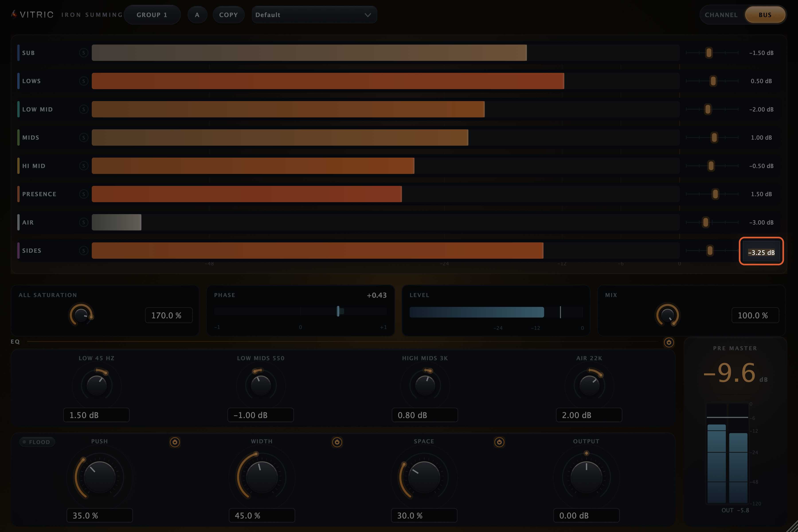Open the Default preset dropdown
Screen dimensions: 798x532
(x=314, y=15)
